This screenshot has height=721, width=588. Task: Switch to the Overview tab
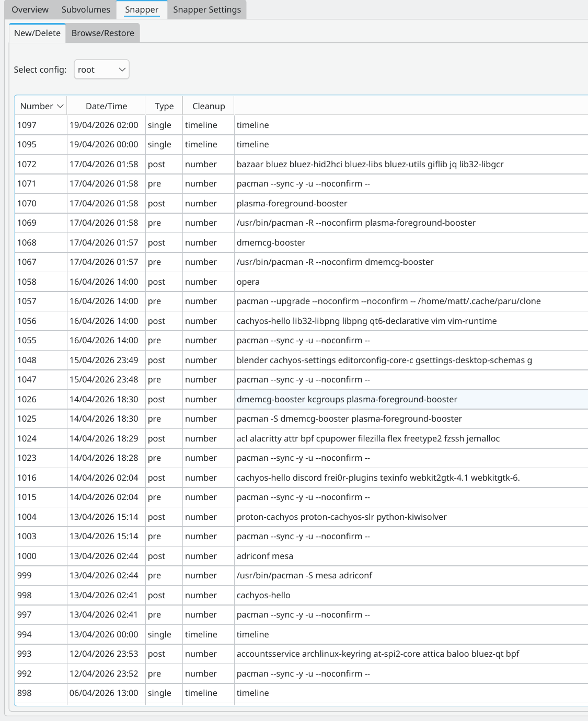(30, 9)
